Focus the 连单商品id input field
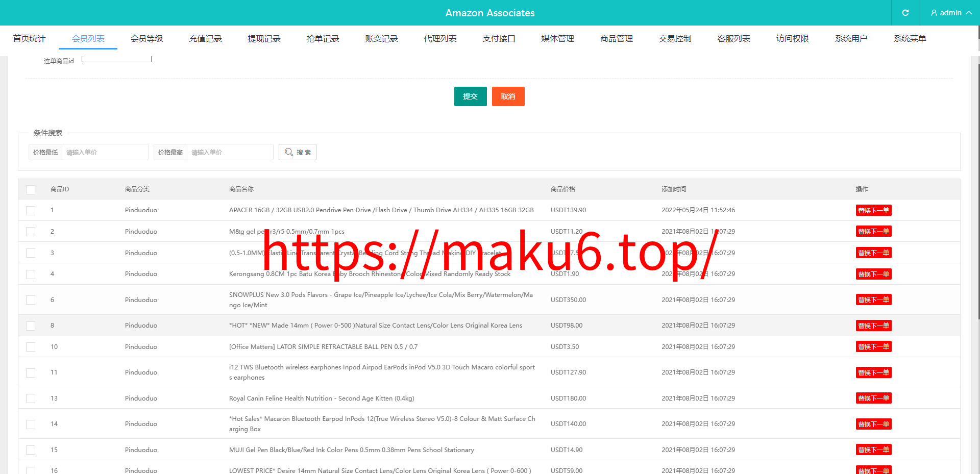Image resolution: width=980 pixels, height=474 pixels. pyautogui.click(x=116, y=59)
